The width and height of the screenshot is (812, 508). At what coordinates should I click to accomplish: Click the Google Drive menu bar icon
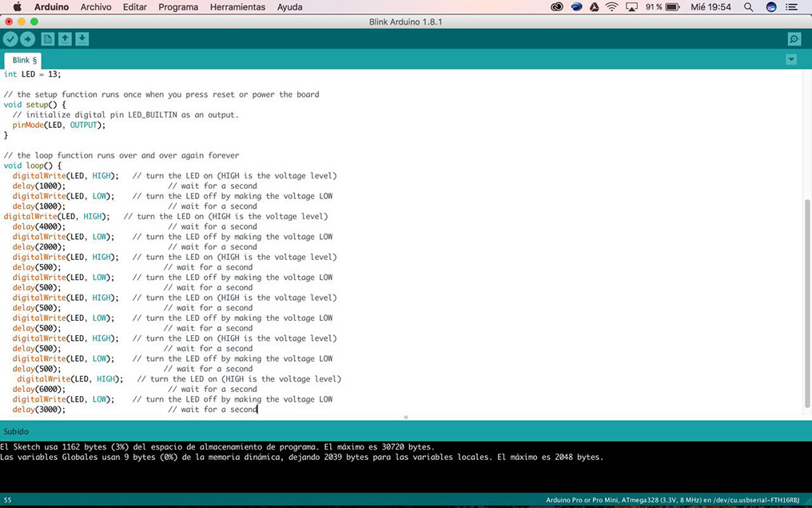pyautogui.click(x=595, y=7)
